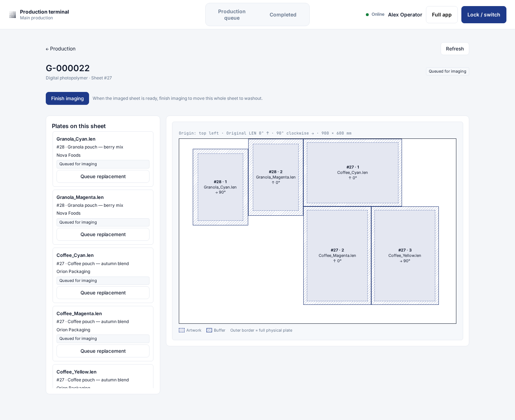
Task: Click the Granola_Cyan.len title in plates list
Action: (x=76, y=139)
